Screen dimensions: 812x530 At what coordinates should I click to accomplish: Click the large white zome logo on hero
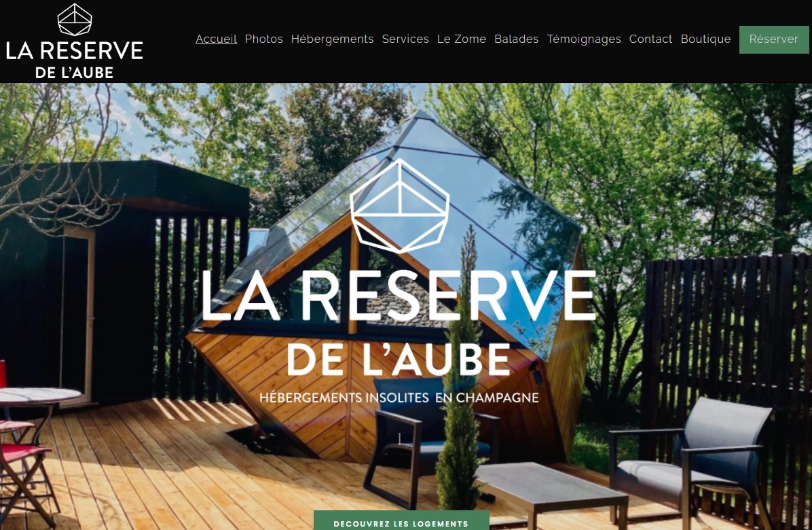399,206
